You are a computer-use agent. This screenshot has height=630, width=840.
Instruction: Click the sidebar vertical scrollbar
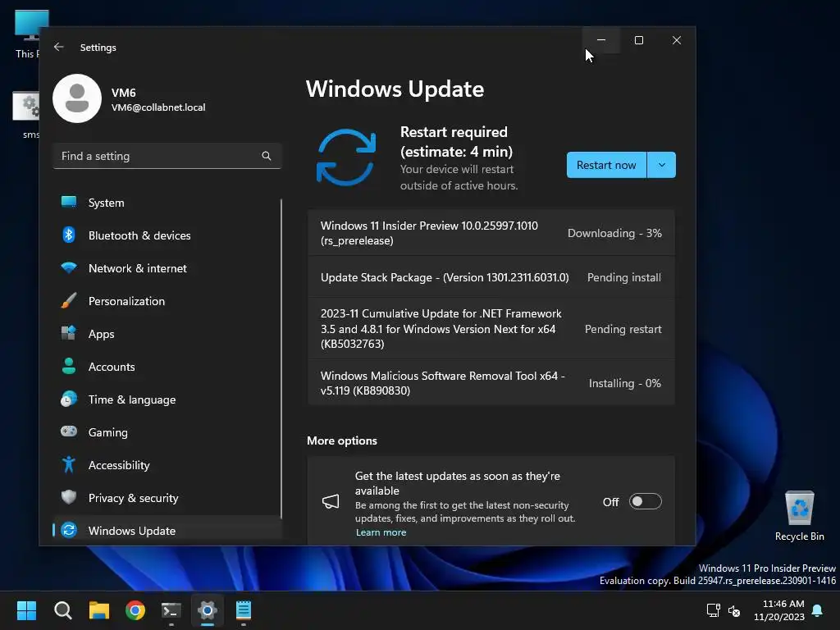pos(281,359)
